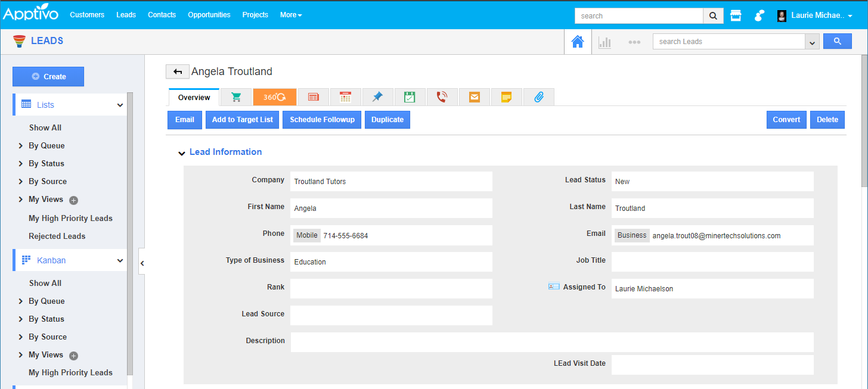Collapse the Lead Information section
Screen dimensions: 868x389
click(x=182, y=153)
